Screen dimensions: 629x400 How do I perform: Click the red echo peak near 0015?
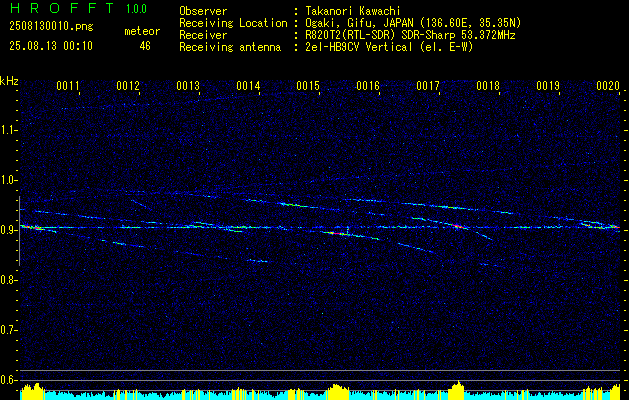point(336,233)
